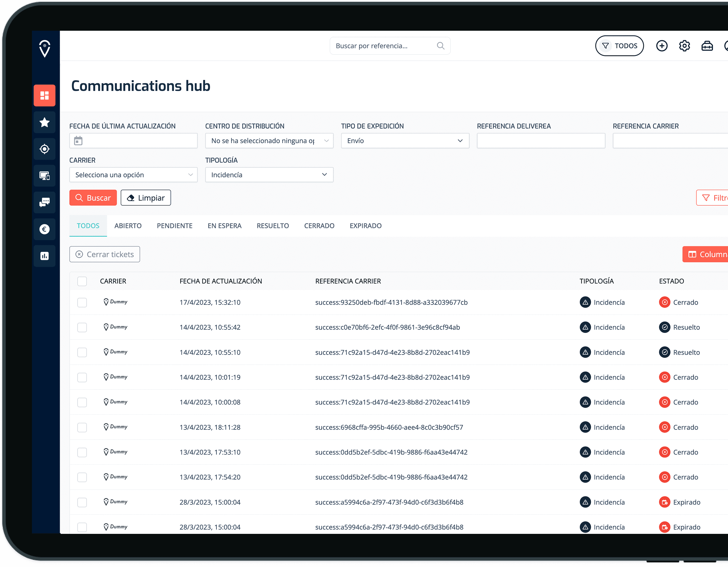Click Cerrado status icon for 14/4/2023 10:01:19
Image resolution: width=728 pixels, height=567 pixels.
pos(664,377)
